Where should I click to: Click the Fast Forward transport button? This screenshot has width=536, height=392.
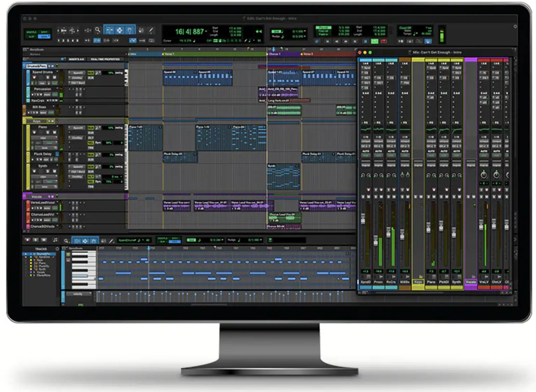point(346,41)
